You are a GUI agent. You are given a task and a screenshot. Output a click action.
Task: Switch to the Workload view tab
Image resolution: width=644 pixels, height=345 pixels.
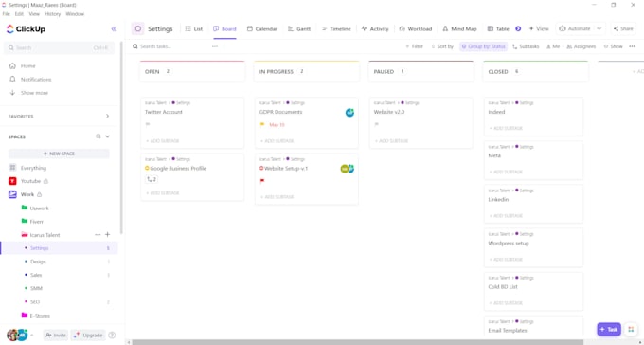tap(416, 29)
